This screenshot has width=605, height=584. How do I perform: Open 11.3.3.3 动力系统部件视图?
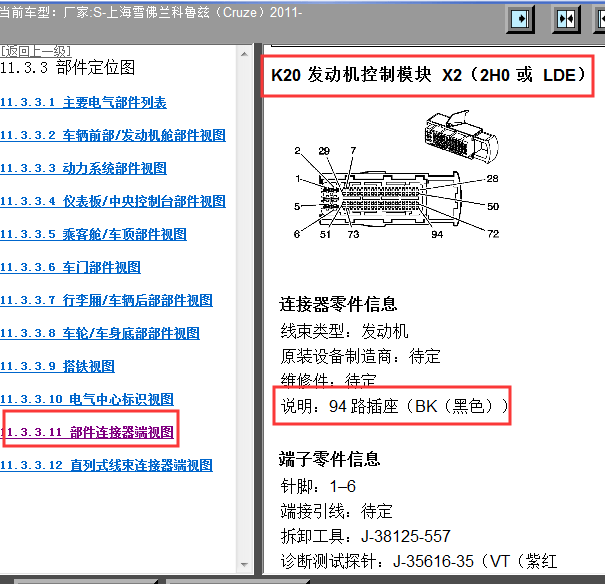point(83,169)
